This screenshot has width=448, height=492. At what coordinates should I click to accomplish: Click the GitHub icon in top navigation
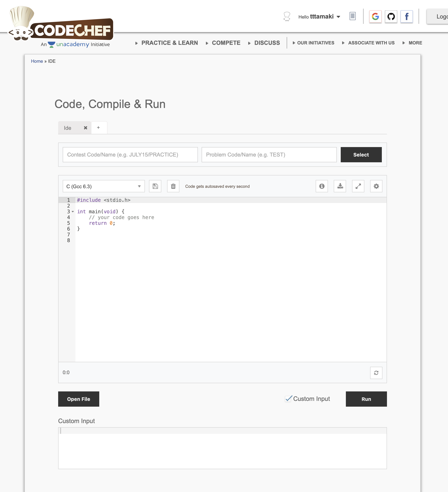tap(390, 16)
